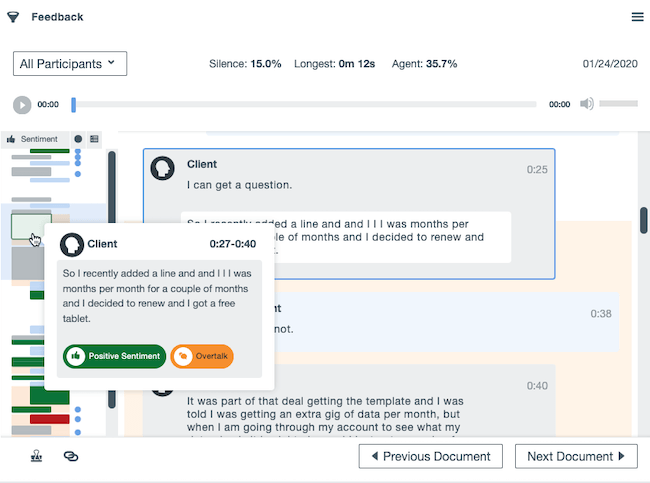Click the red negative sentiment bar
Screen dimensions: 650x483
(x=49, y=419)
